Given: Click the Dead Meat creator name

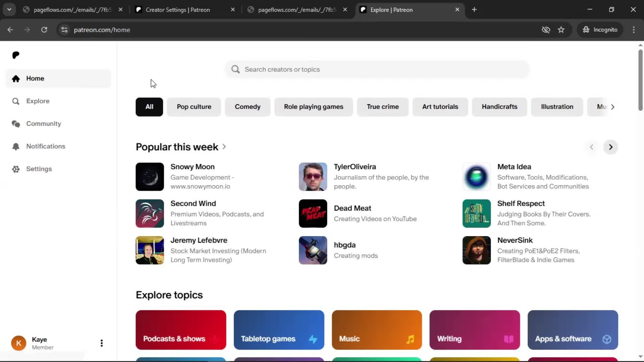Looking at the screenshot, I should tap(353, 208).
